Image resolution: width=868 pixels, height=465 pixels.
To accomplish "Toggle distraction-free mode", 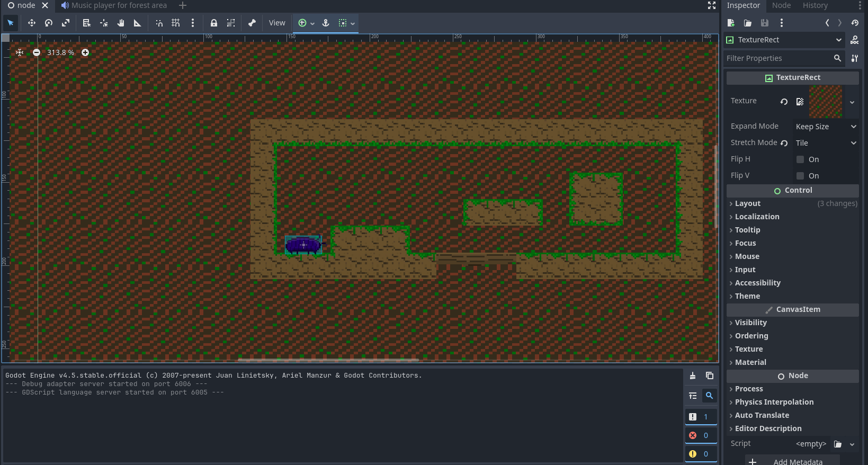I will [712, 5].
